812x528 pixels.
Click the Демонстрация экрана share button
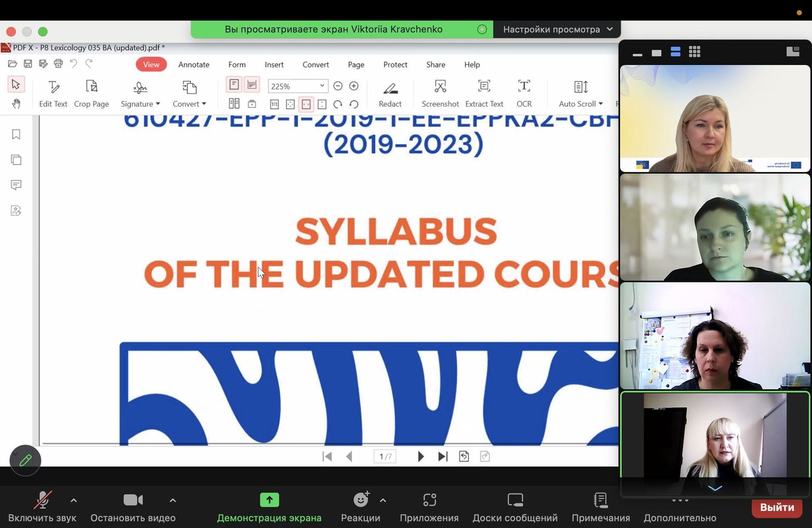coord(269,507)
